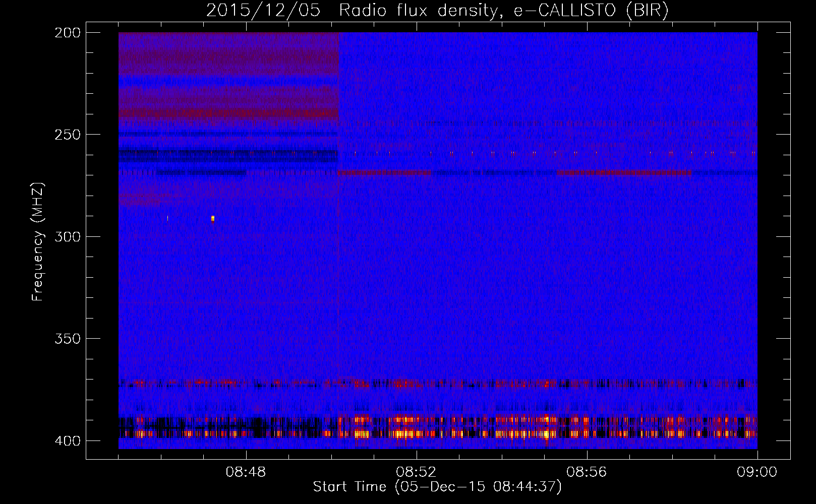Click the plot title '2015/12/05 Radio flux density'

(x=437, y=10)
